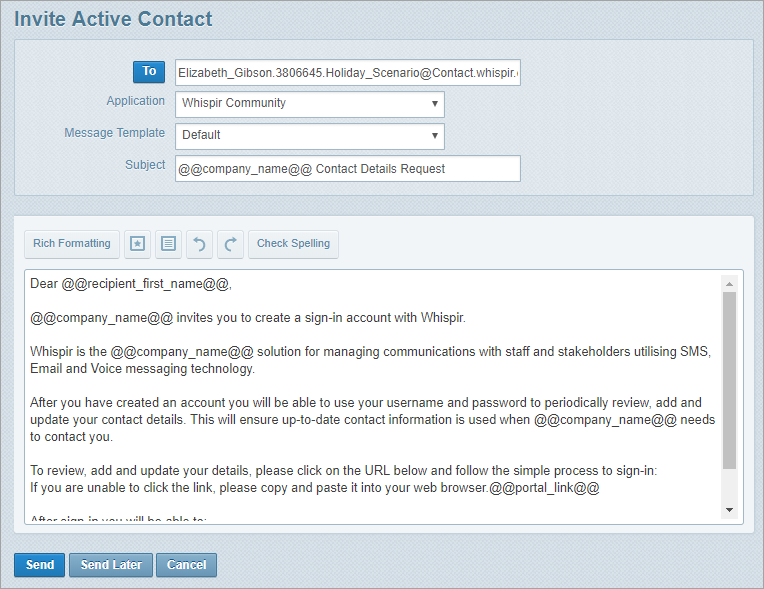
Task: Open the Application dropdown showing Whispir Community
Action: tap(310, 104)
